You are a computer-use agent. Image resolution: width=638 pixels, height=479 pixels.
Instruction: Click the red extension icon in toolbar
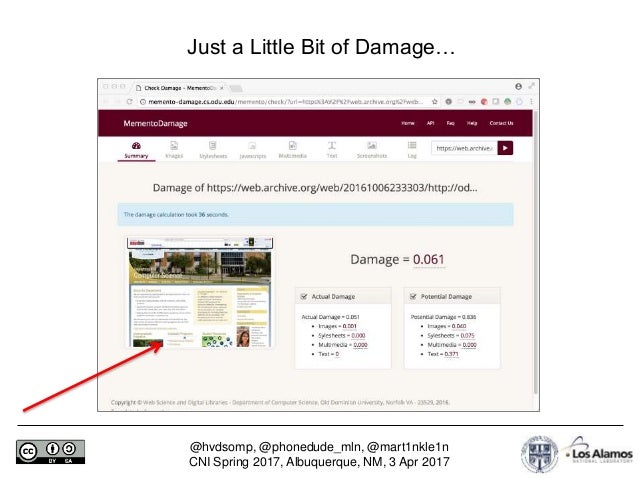click(x=484, y=102)
